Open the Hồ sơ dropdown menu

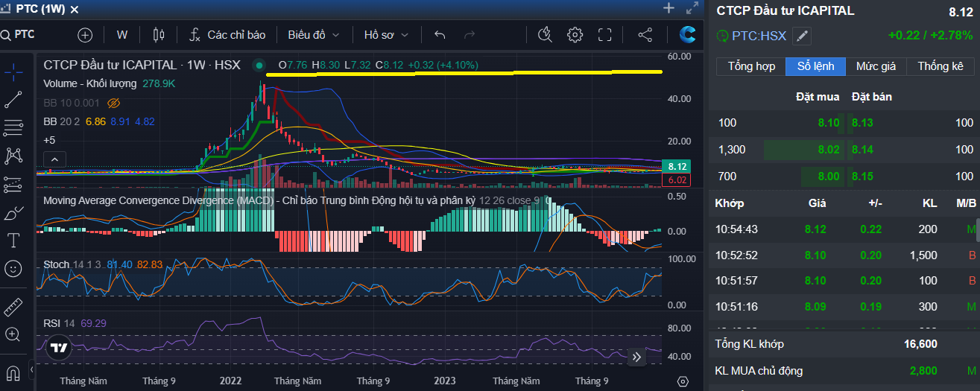(386, 35)
